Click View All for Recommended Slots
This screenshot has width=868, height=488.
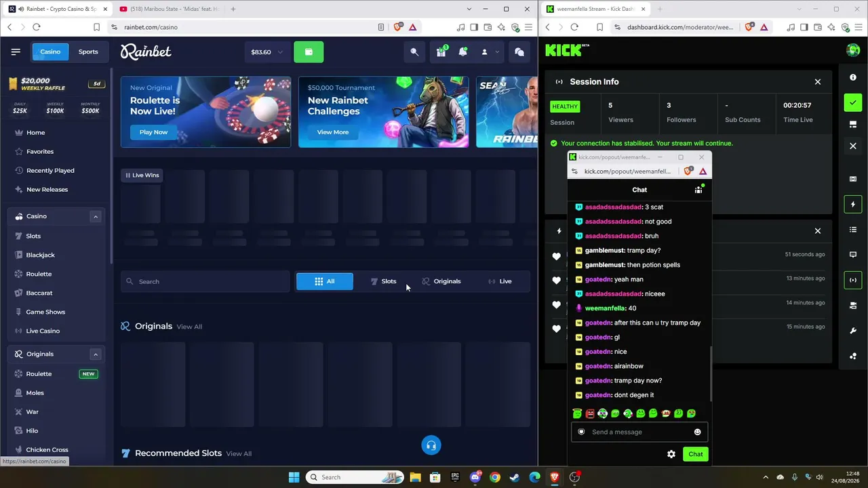pyautogui.click(x=239, y=453)
